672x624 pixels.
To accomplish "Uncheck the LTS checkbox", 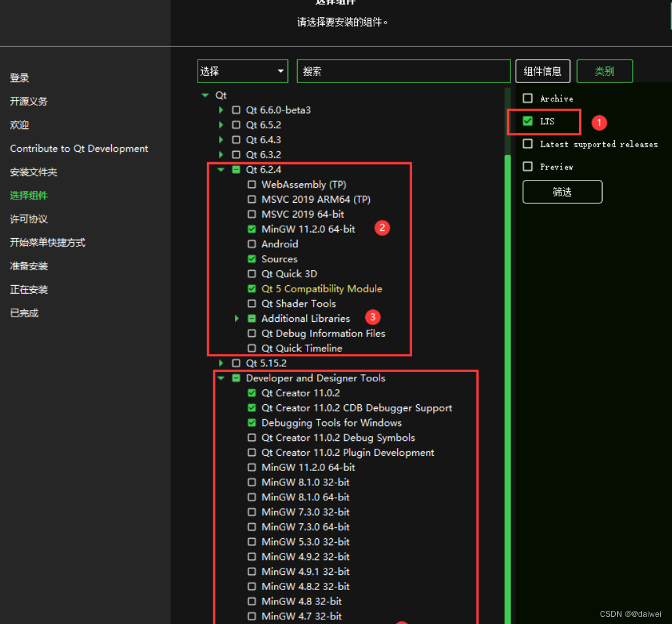I will [527, 121].
